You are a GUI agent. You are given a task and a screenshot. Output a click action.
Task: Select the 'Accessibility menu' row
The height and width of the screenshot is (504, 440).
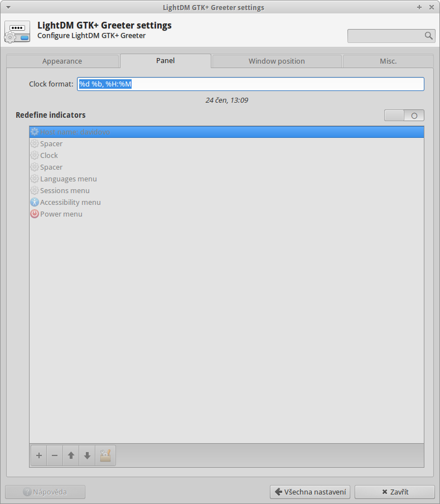(226, 202)
